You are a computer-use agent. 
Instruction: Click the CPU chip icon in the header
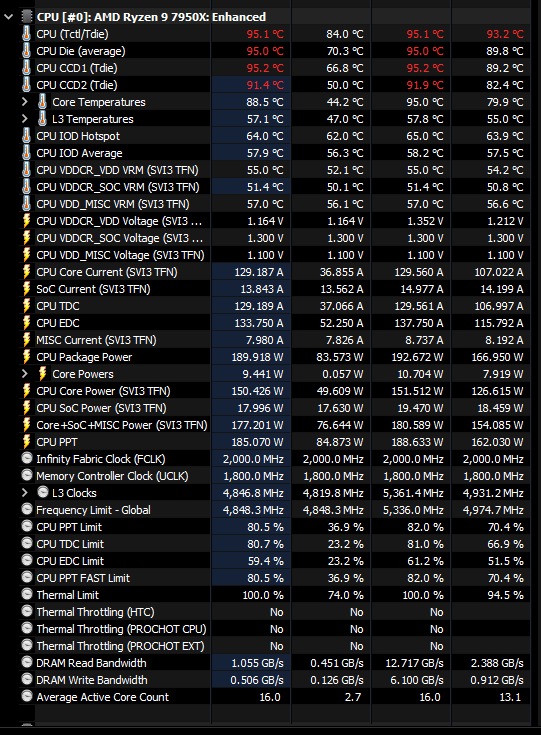tap(27, 17)
